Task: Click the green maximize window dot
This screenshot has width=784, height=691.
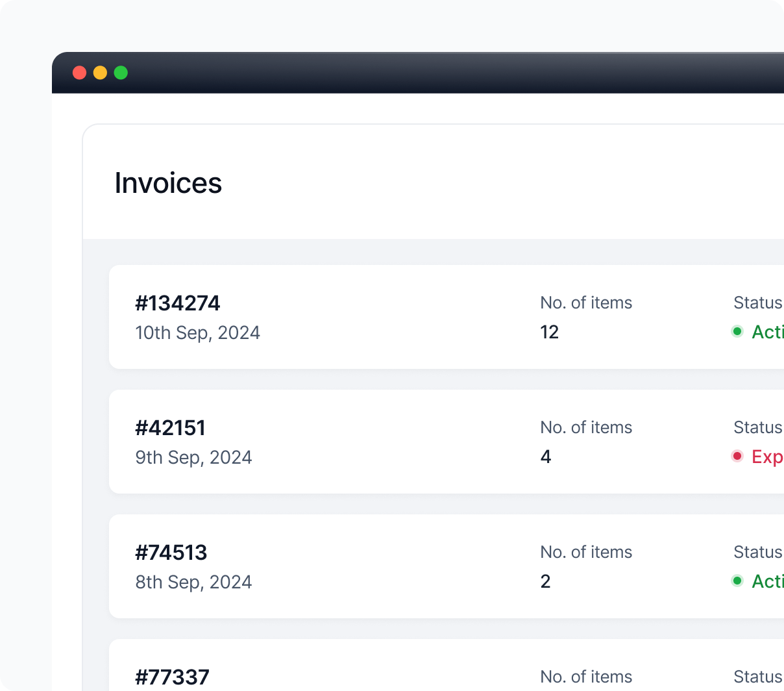Action: pyautogui.click(x=121, y=73)
